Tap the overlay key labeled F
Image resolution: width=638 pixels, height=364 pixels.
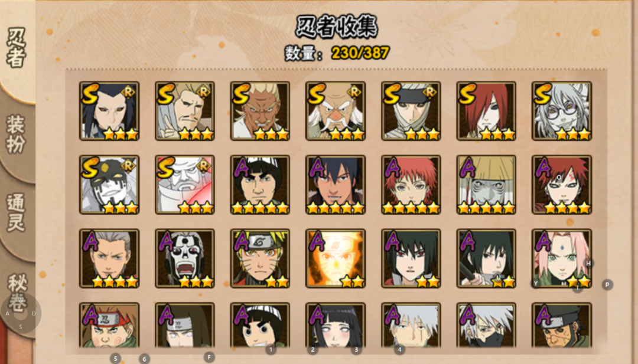pyautogui.click(x=209, y=358)
